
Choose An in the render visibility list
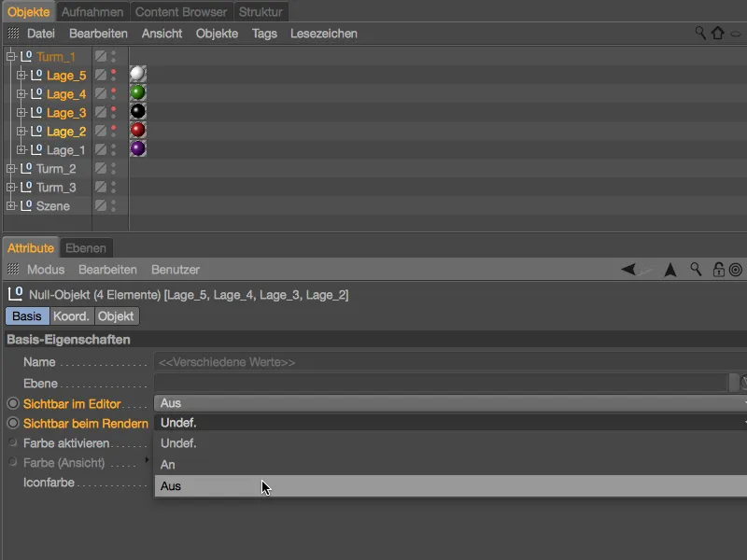451,464
